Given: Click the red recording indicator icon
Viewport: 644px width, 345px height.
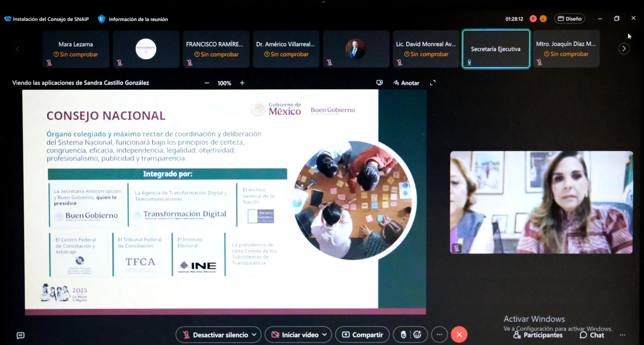Looking at the screenshot, I should pyautogui.click(x=533, y=19).
